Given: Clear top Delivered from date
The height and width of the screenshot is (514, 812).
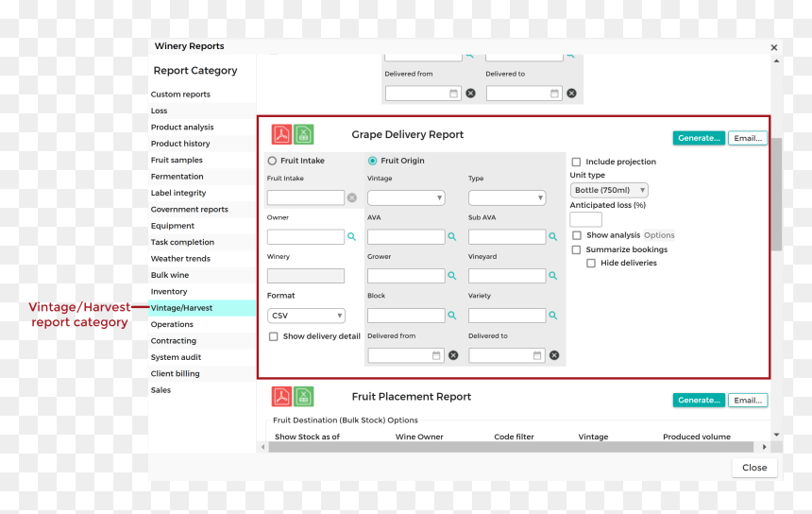Looking at the screenshot, I should [x=471, y=94].
